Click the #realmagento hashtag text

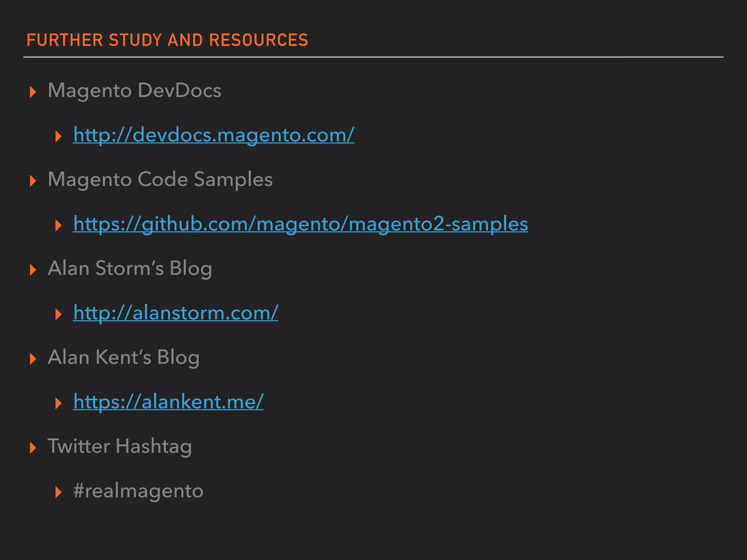point(138,491)
